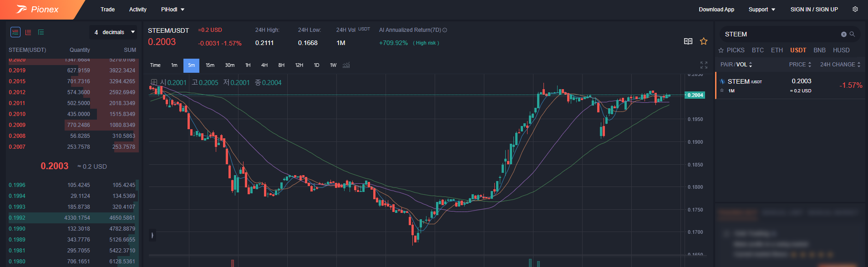Click sell order price 0.2007
868x267 pixels.
click(x=17, y=147)
